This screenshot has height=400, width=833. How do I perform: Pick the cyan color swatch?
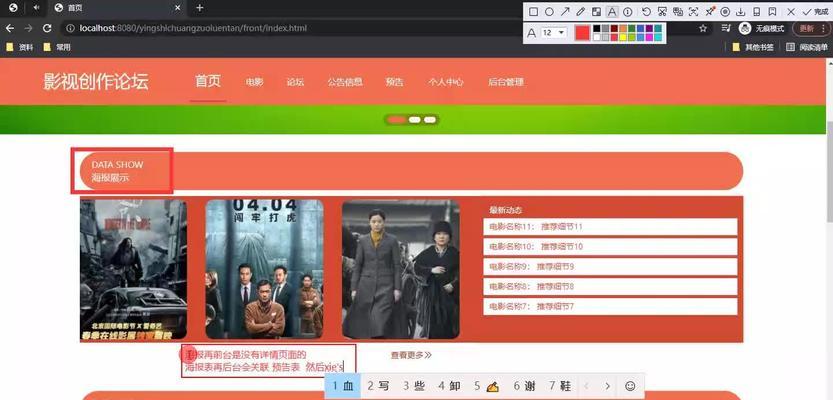click(x=658, y=37)
